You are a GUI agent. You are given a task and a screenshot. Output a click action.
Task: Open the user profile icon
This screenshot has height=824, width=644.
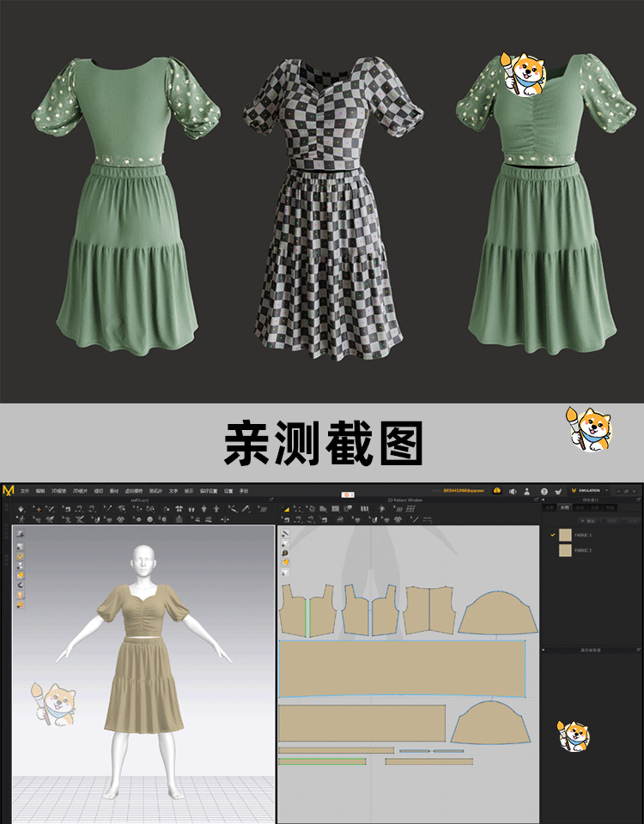tap(526, 491)
